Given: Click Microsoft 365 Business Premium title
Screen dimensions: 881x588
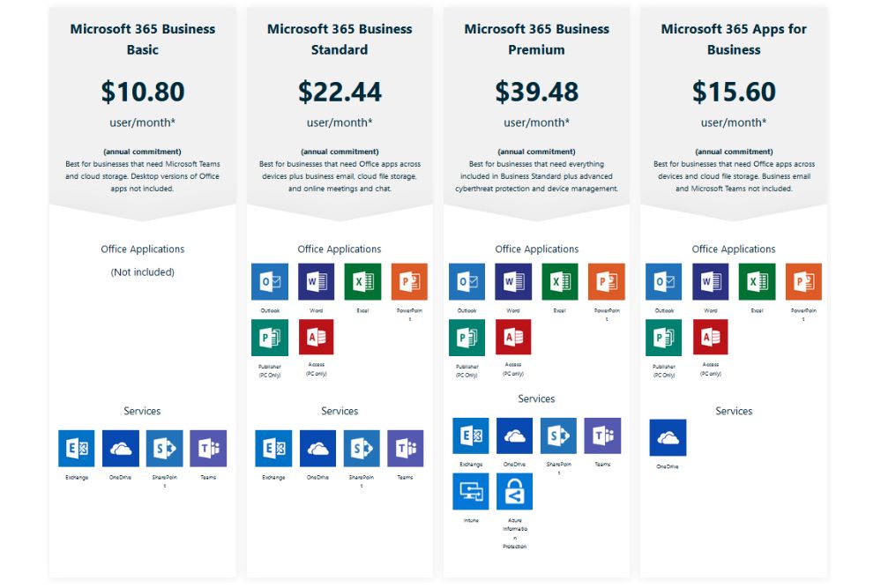Looking at the screenshot, I should 536,40.
